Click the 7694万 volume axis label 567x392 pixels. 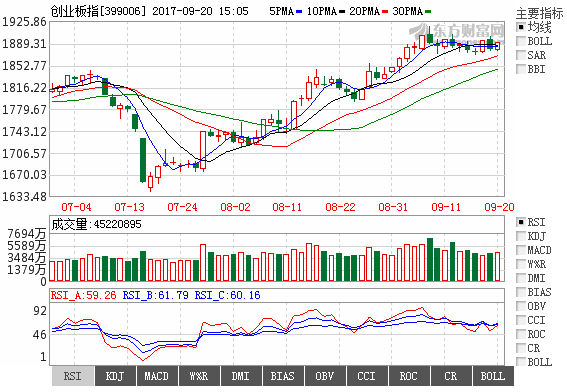click(27, 234)
